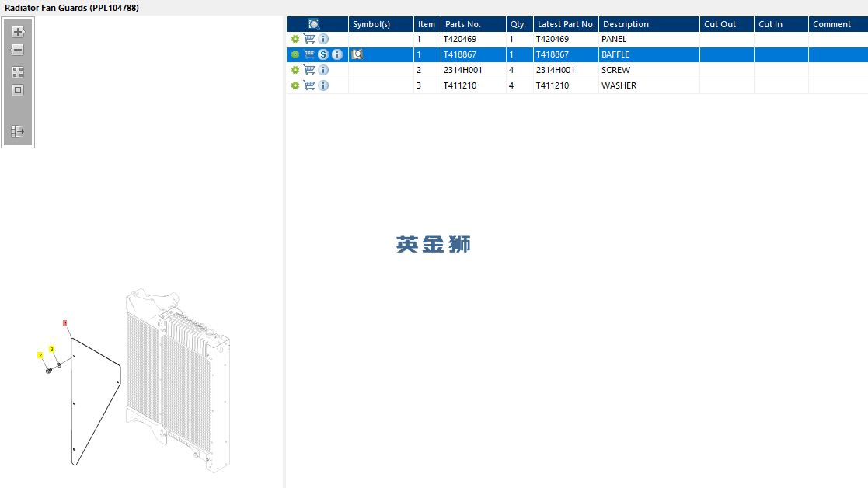
Task: Click the single-square fit view icon
Action: click(x=18, y=90)
